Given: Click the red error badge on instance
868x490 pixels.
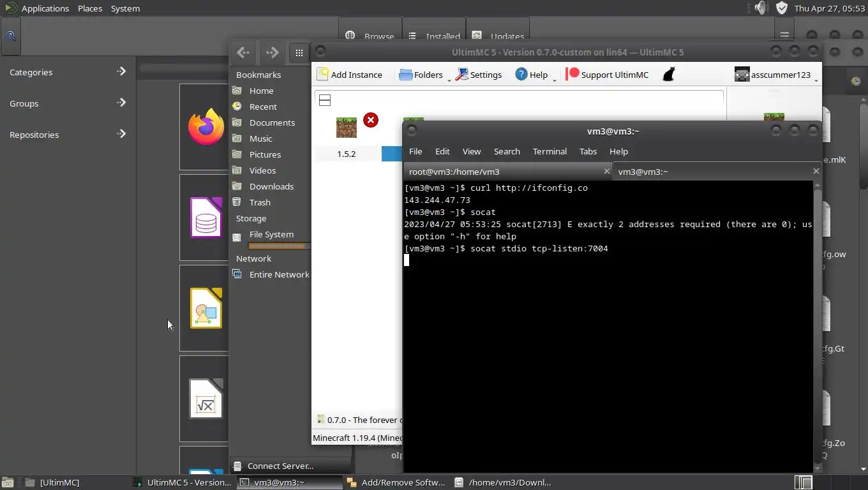Looking at the screenshot, I should [x=371, y=120].
